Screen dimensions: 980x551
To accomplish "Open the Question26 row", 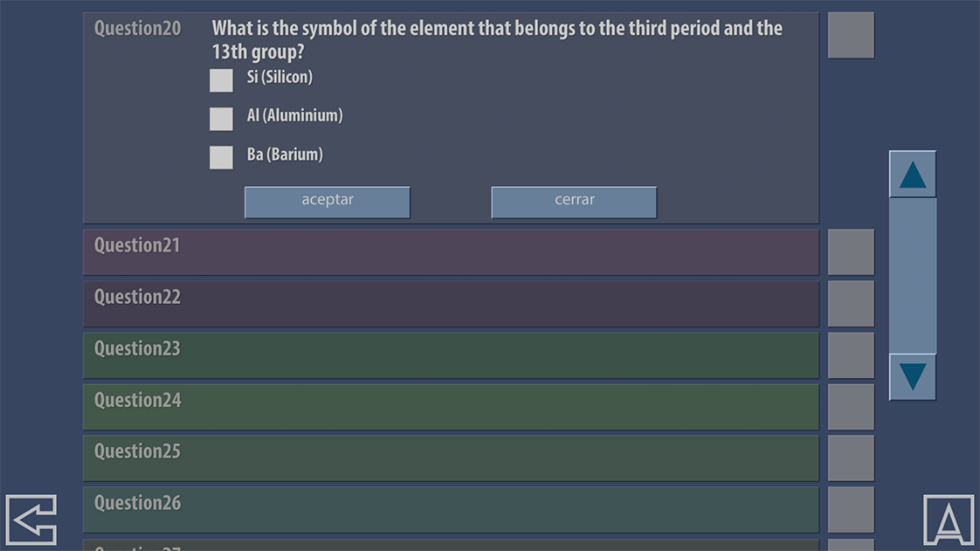I will click(450, 510).
